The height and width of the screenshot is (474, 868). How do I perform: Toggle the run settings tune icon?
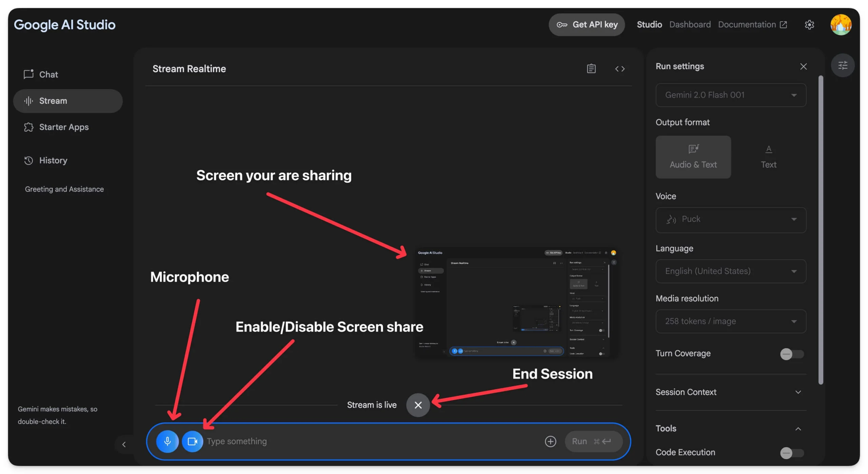point(843,65)
